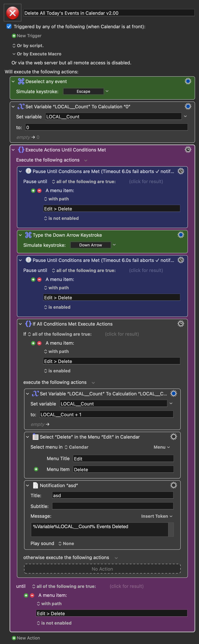The image size is (199, 644).
Task: Open gear menu of Set Variable LOCAL__Count + 1
Action: (x=173, y=393)
